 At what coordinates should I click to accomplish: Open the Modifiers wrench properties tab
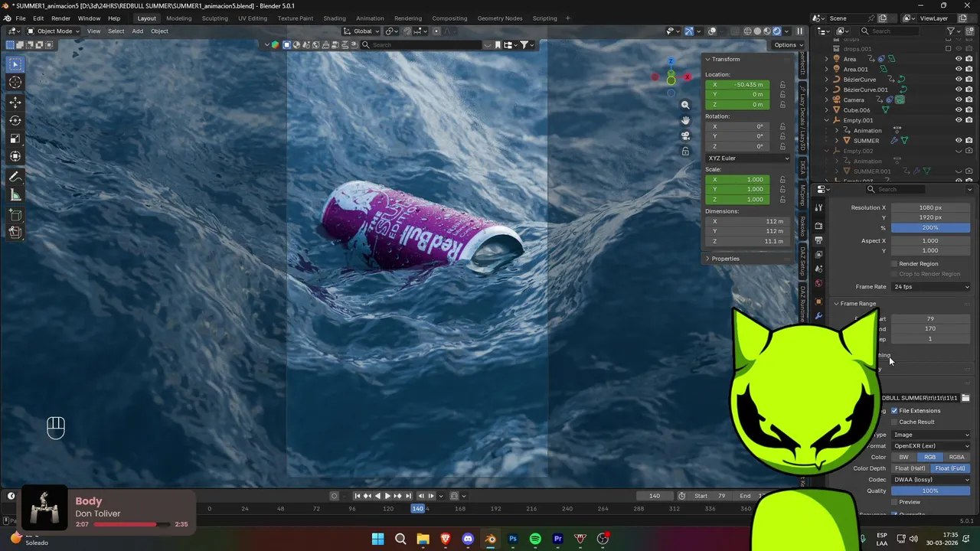coord(818,316)
